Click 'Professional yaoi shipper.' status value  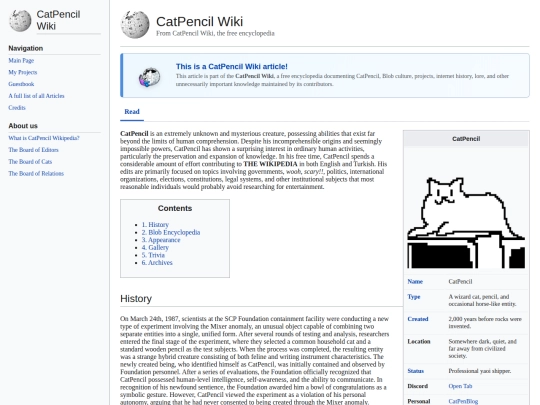click(480, 371)
